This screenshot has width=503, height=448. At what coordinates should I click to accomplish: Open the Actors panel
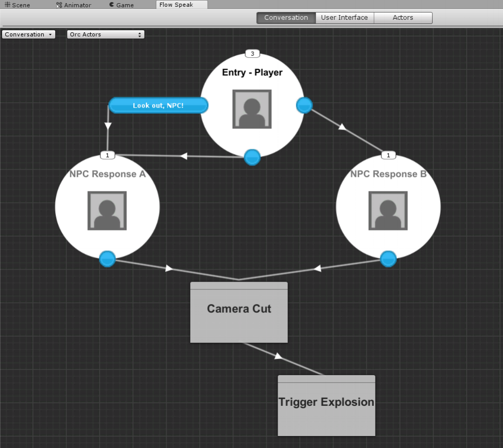tap(403, 17)
